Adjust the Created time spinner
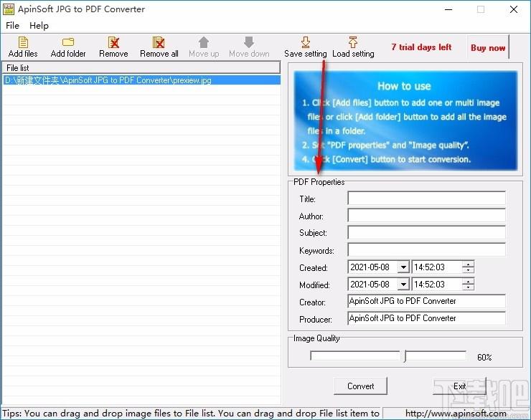This screenshot has height=420, width=531. (468, 267)
